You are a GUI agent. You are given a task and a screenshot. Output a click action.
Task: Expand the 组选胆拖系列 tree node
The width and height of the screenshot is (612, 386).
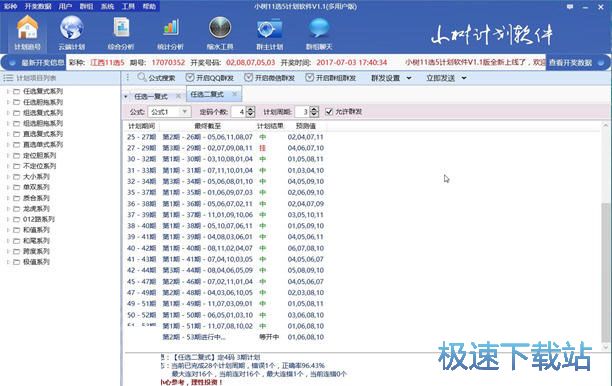pyautogui.click(x=7, y=123)
